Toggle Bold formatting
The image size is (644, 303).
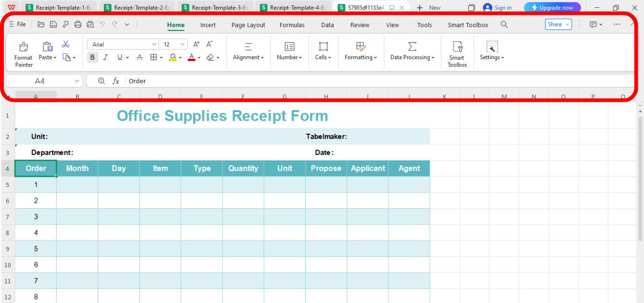92,57
